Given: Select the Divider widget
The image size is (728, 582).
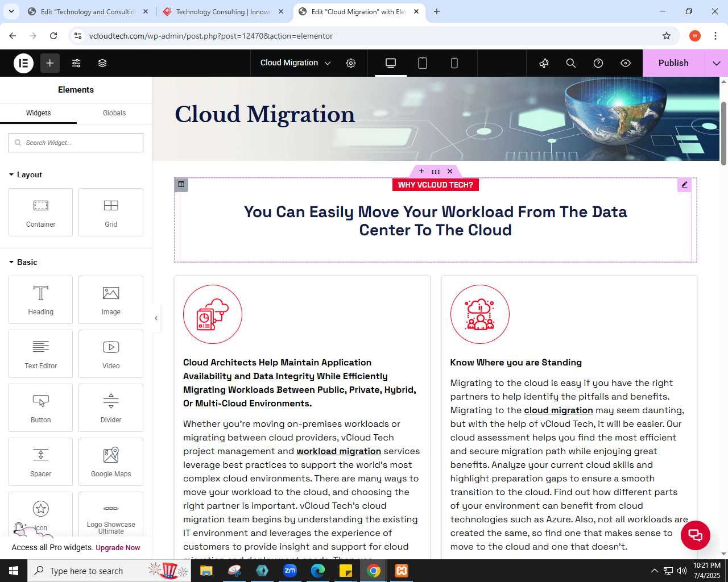Looking at the screenshot, I should [x=111, y=408].
